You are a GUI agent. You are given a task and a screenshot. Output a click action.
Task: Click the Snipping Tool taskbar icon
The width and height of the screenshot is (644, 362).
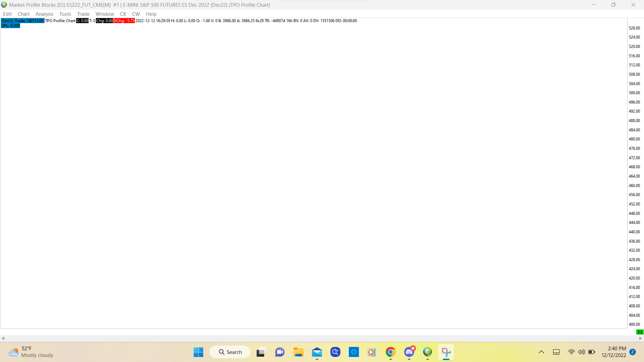tap(446, 352)
